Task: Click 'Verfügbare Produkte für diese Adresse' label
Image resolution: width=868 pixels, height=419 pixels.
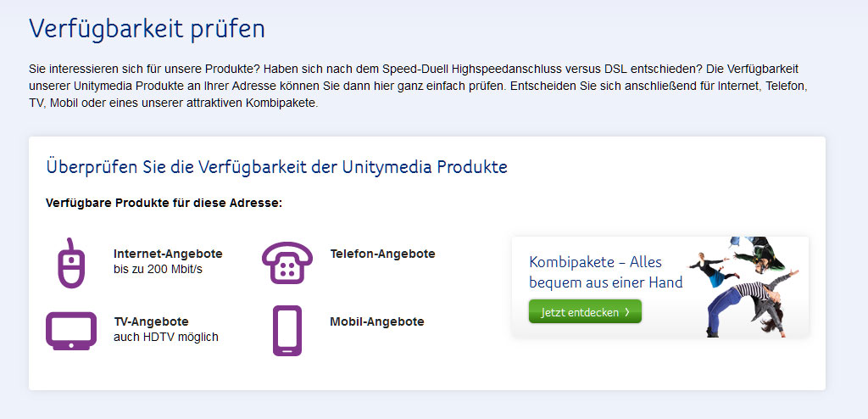Action: [x=164, y=204]
